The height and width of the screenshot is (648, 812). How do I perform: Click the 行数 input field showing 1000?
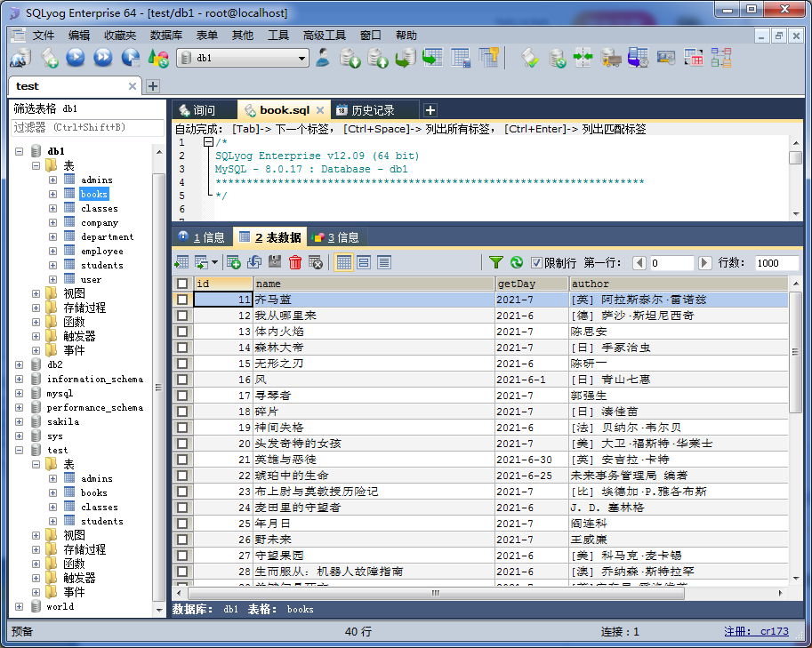click(x=776, y=263)
